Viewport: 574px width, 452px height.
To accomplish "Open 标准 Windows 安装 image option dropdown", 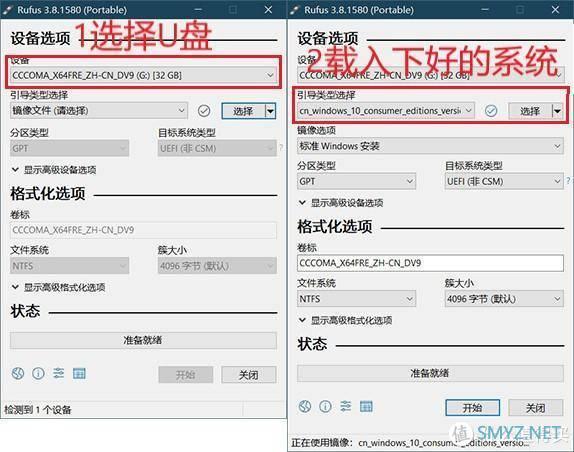I will coord(430,146).
